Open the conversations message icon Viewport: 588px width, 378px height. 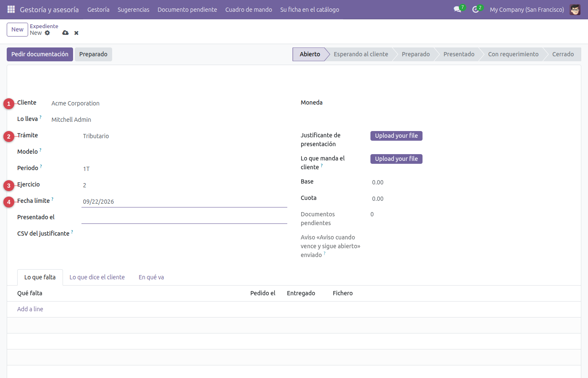click(x=457, y=9)
